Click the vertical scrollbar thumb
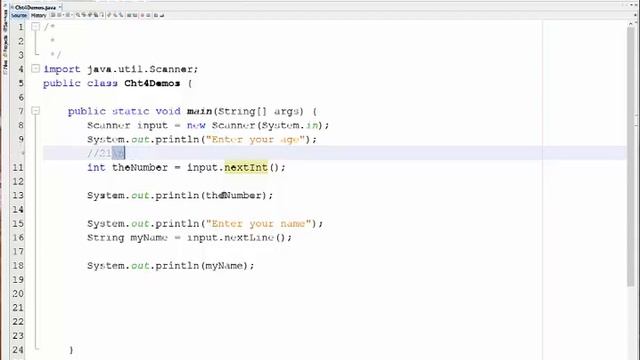 [x=631, y=157]
